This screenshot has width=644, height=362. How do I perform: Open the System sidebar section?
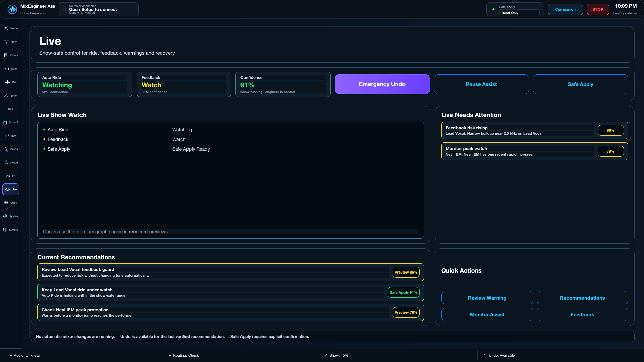11,216
